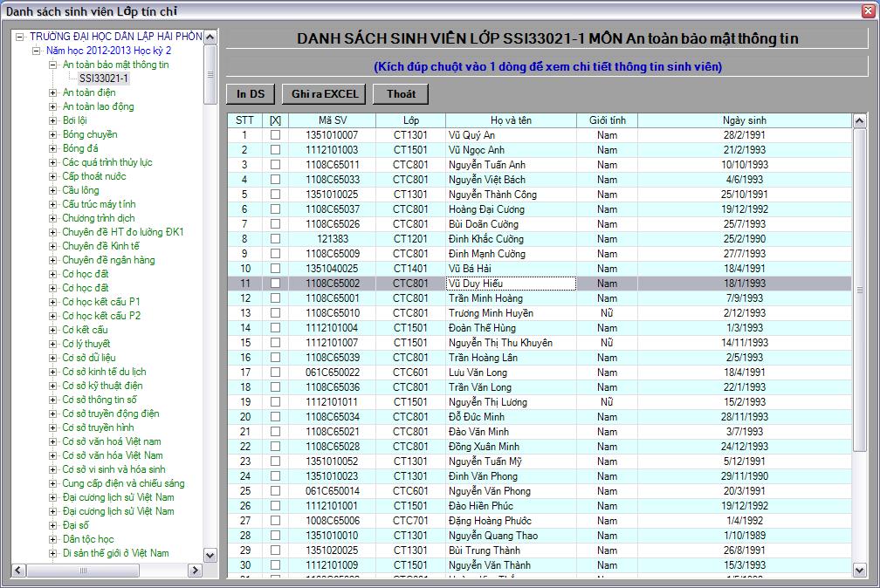
Task: Click the tree panel scroll-left arrow
Action: pos(18,570)
